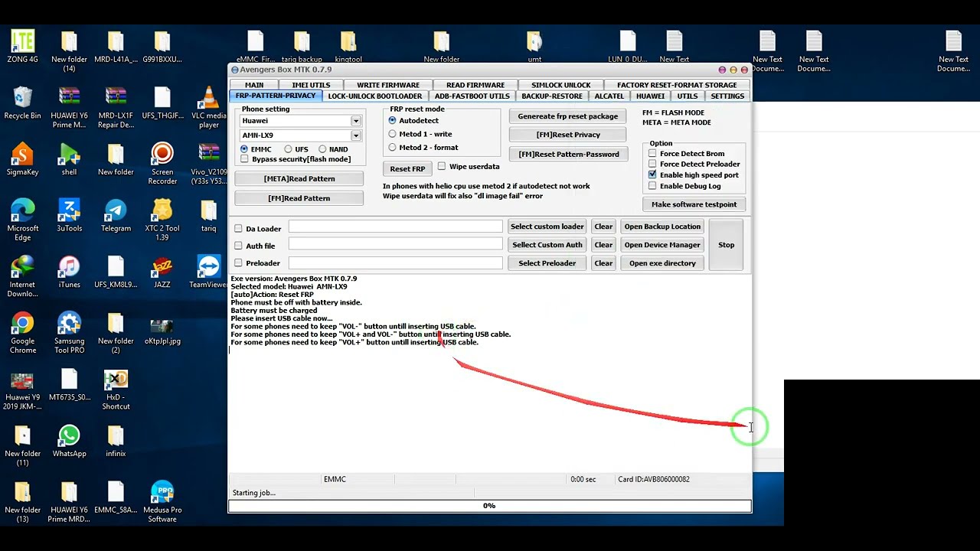Click Make software testpoint button
Image resolution: width=980 pixels, height=551 pixels.
pyautogui.click(x=694, y=204)
